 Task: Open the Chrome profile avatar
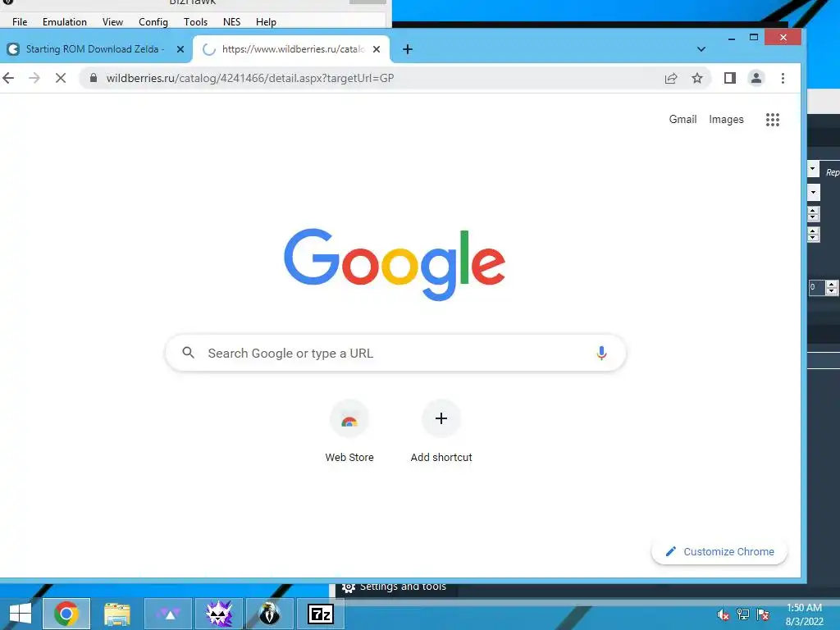[756, 78]
